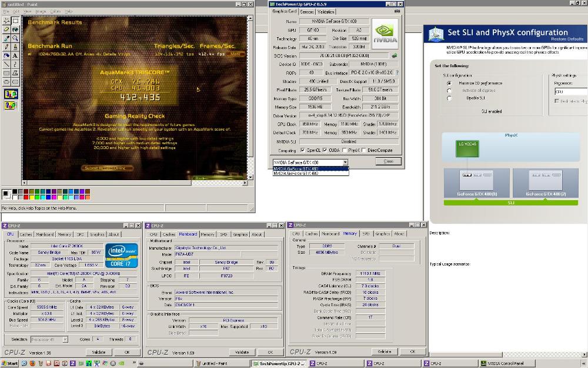
Task: Click Restore Defaults in NVIDIA Control Panel
Action: [567, 39]
